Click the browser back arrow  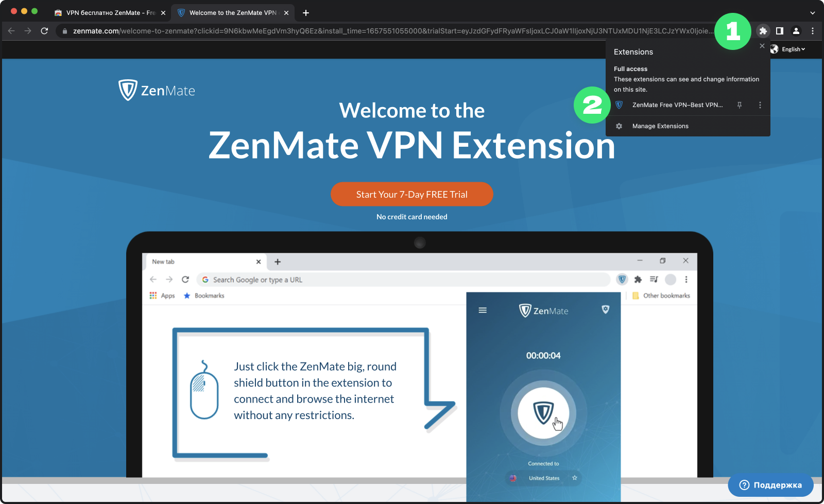[x=11, y=31]
